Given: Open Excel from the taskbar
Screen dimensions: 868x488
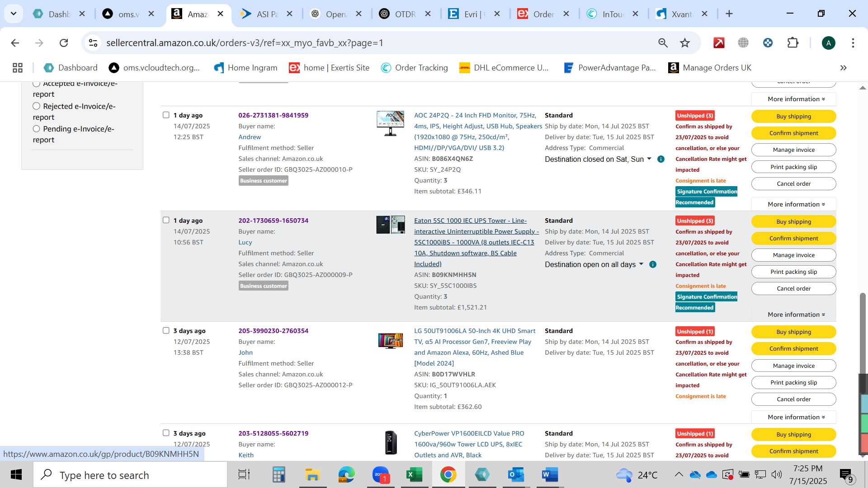Looking at the screenshot, I should pyautogui.click(x=414, y=475).
